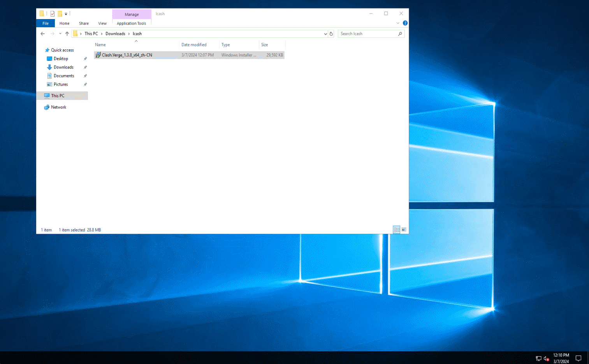589x364 pixels.
Task: Open the Customize Quick Access Toolbar dropdown
Action: point(66,14)
